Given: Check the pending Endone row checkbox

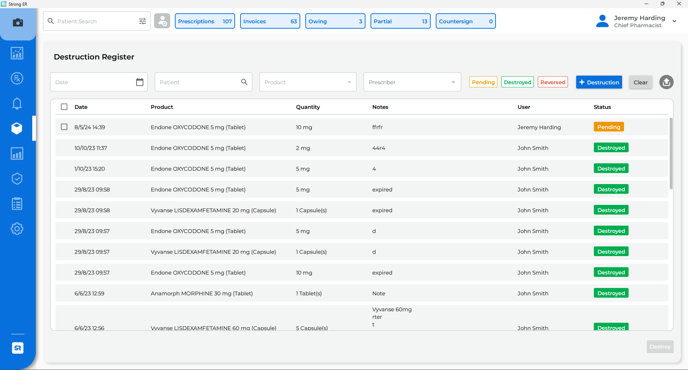Looking at the screenshot, I should 64,127.
